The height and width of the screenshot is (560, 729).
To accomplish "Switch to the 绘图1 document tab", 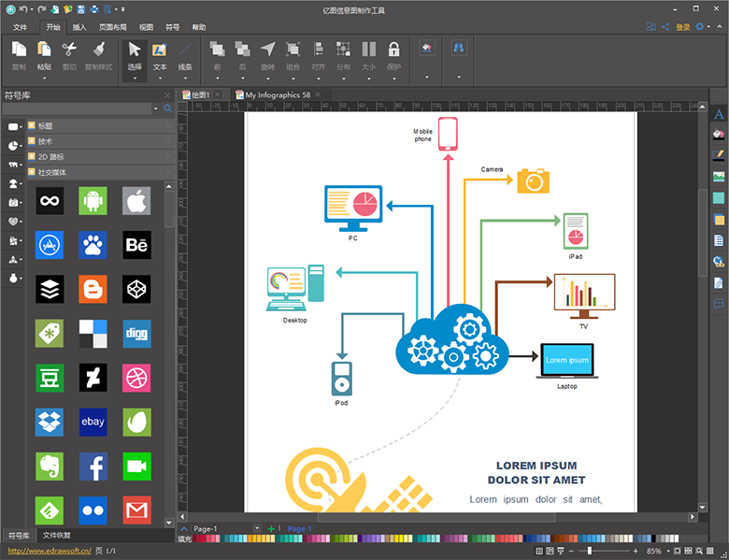I will (198, 94).
